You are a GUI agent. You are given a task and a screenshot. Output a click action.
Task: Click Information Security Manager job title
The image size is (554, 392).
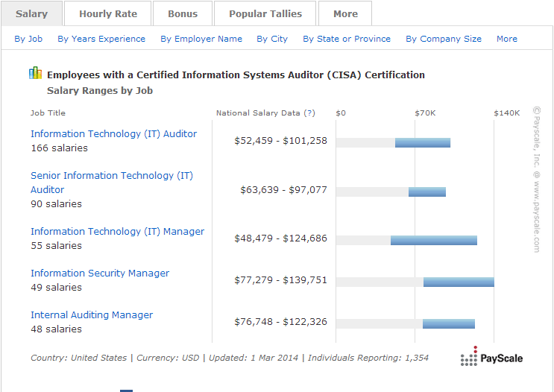click(x=100, y=274)
